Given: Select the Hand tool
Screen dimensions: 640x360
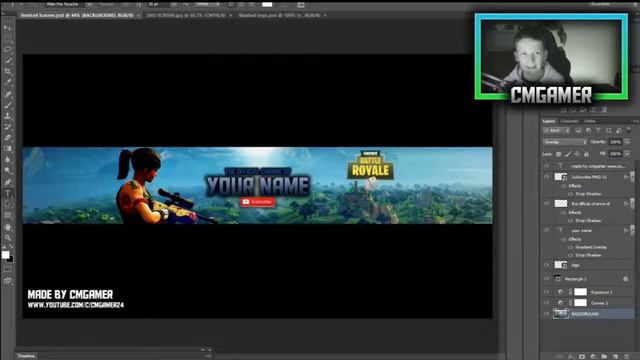Looking at the screenshot, I should tap(7, 227).
